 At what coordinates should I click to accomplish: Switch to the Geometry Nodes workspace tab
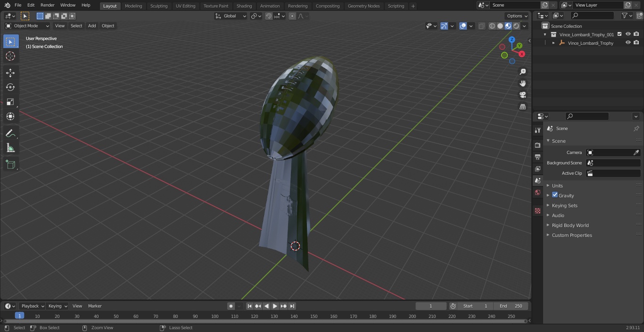click(x=363, y=6)
